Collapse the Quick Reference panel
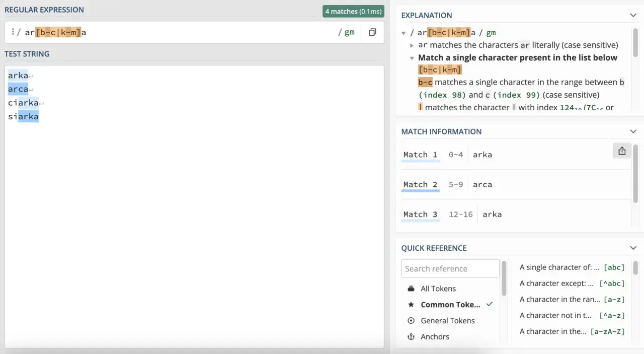 tap(633, 248)
